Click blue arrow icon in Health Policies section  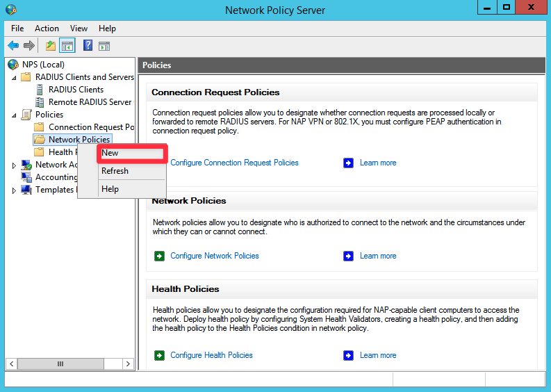(x=348, y=355)
